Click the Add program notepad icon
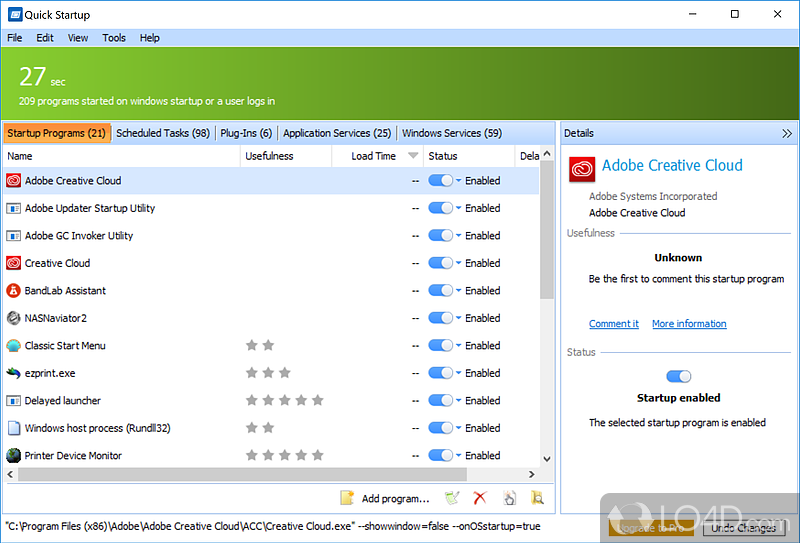The image size is (800, 543). [347, 498]
